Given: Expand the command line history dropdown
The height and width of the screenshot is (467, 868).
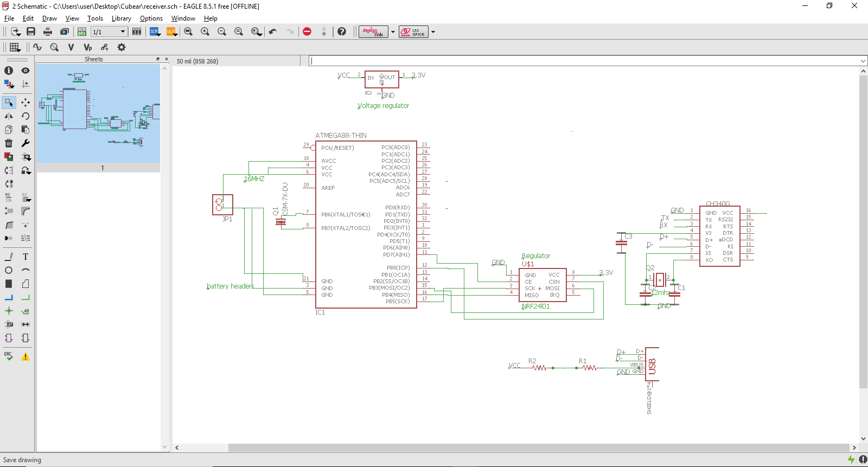Looking at the screenshot, I should pos(863,61).
